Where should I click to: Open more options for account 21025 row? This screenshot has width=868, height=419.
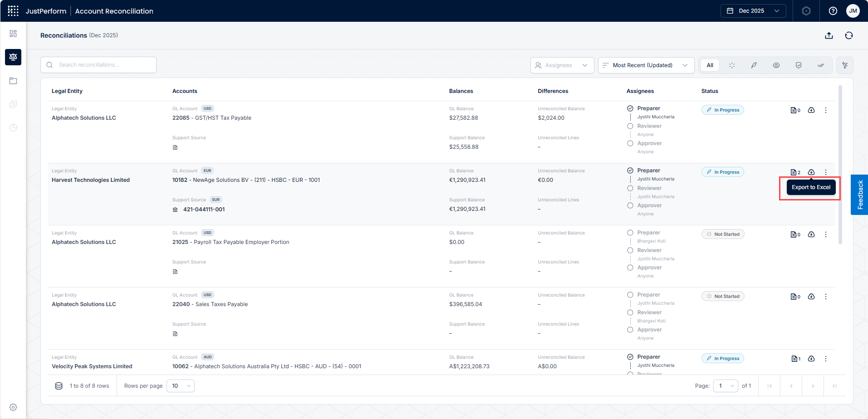pos(826,234)
